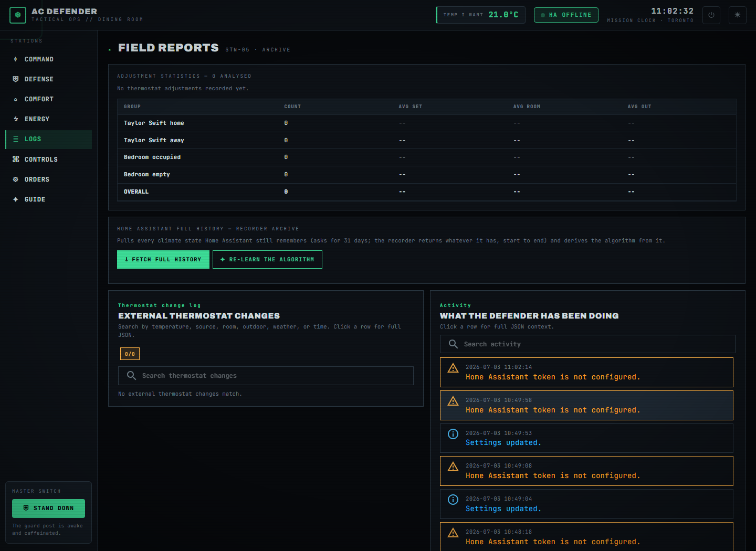Viewport: 756px width, 551px height.
Task: Open the Command station icon
Action: tap(16, 59)
